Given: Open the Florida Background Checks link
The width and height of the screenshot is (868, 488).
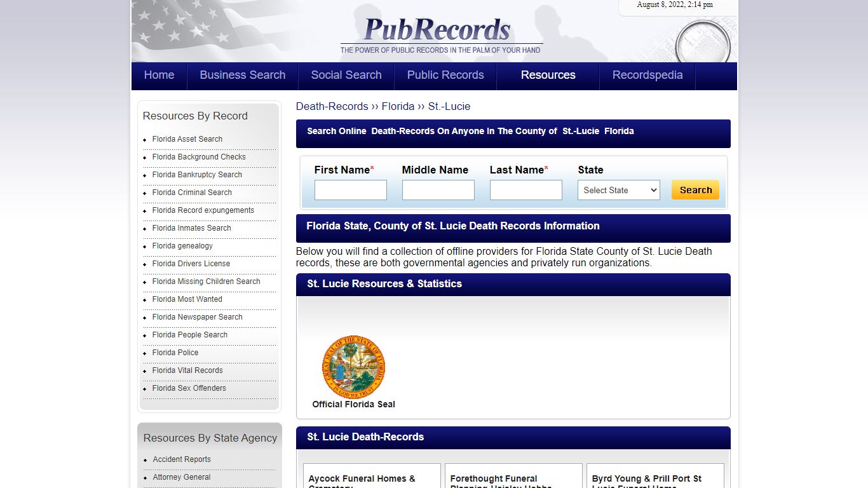Looking at the screenshot, I should (x=199, y=157).
